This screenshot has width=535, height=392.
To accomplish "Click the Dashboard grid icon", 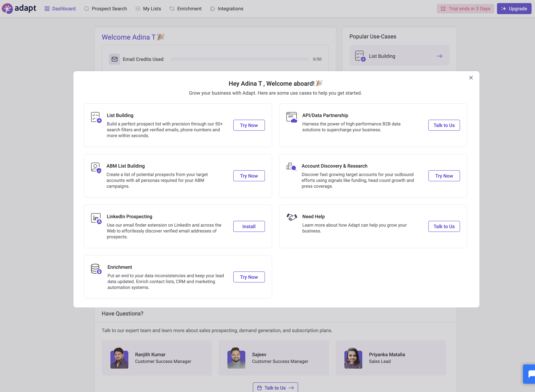I will click(47, 9).
